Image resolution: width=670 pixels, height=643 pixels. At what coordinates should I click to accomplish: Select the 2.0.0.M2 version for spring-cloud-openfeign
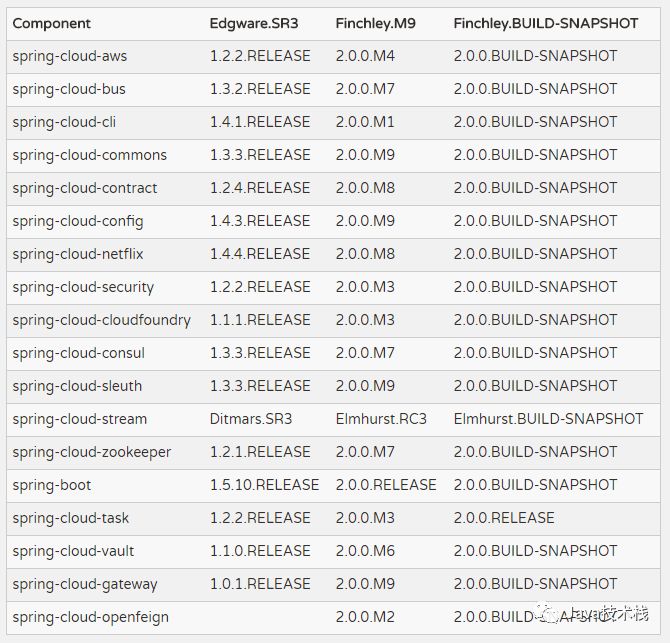(365, 617)
